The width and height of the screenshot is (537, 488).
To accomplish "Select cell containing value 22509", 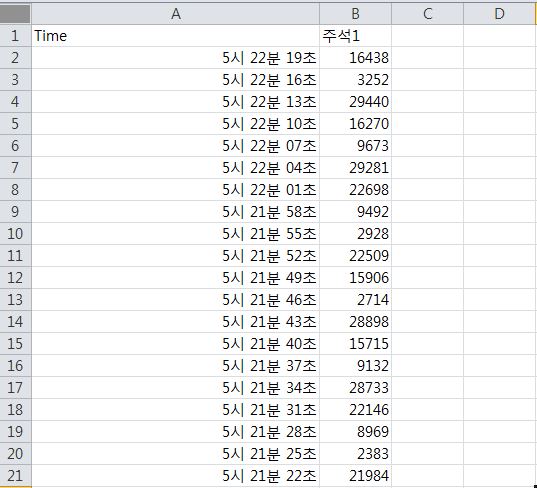I will [355, 256].
